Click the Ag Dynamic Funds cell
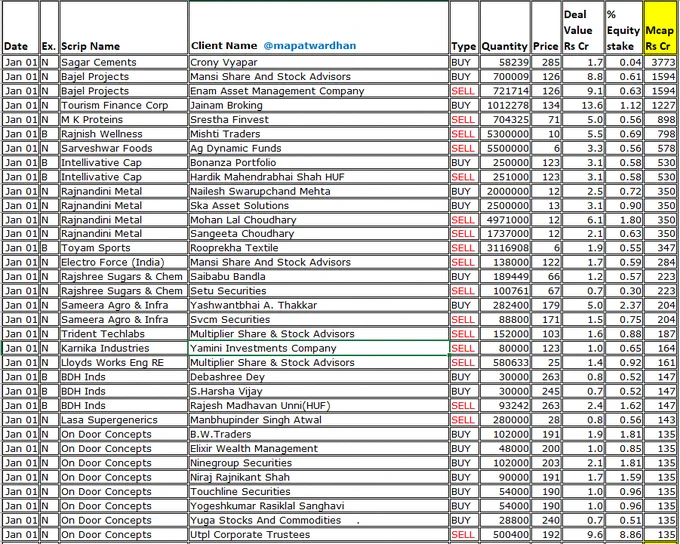 pos(319,148)
